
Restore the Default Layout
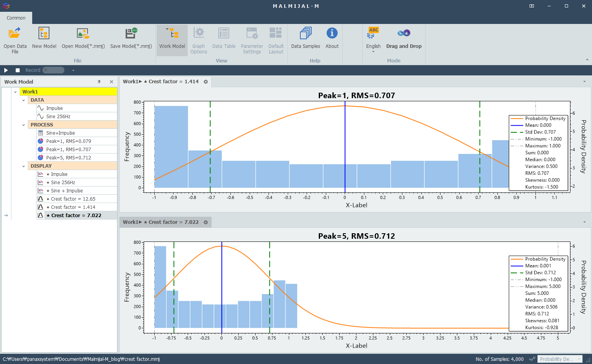[x=276, y=40]
